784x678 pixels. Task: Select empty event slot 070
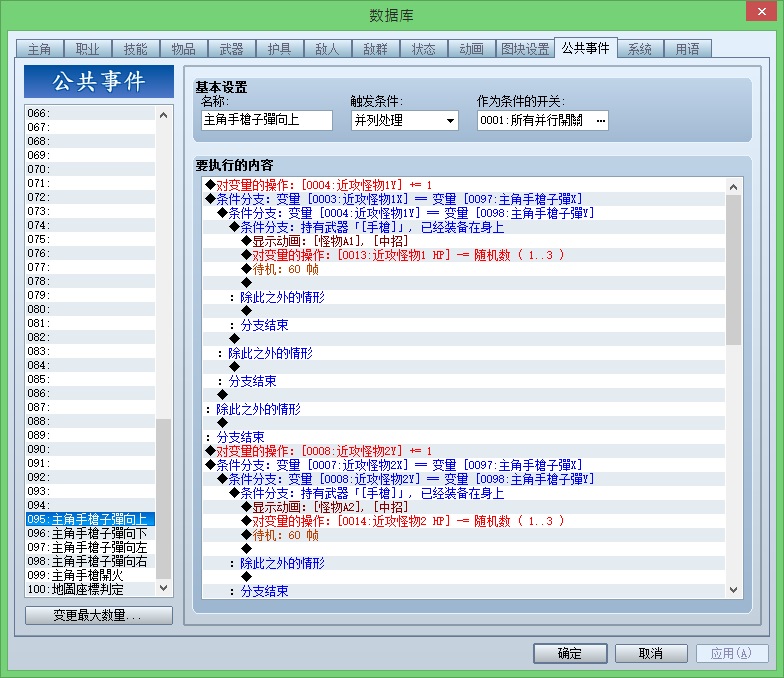[x=90, y=169]
